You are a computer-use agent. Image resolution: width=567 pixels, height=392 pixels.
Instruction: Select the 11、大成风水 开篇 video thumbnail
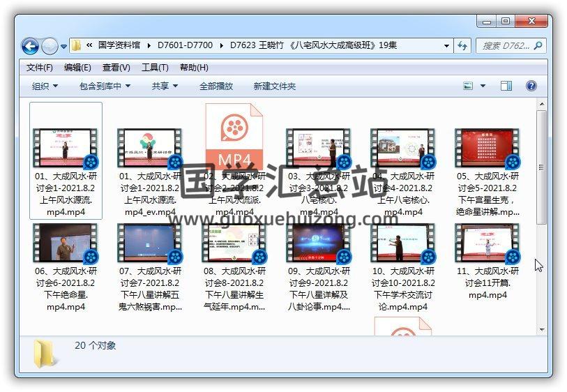[487, 243]
